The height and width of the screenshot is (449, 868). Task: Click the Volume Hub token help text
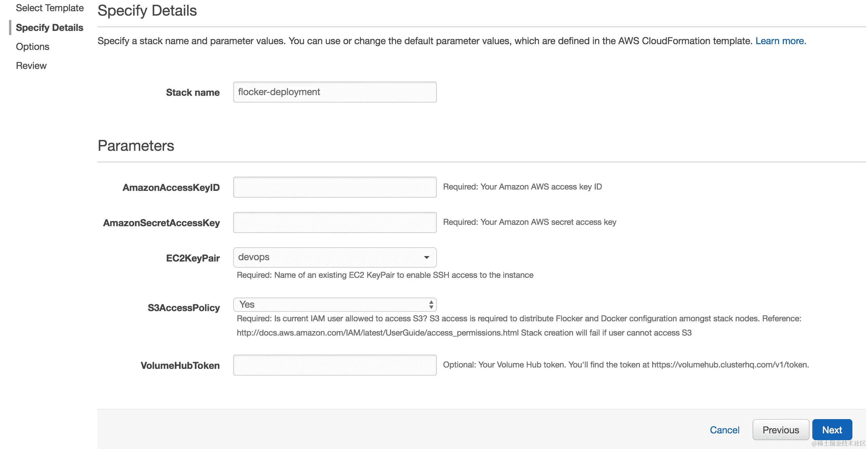tap(625, 365)
